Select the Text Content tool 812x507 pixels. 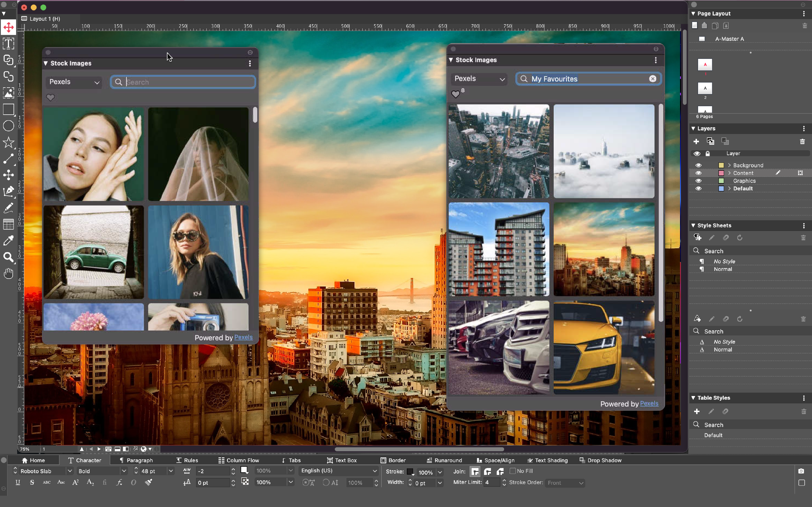point(8,44)
